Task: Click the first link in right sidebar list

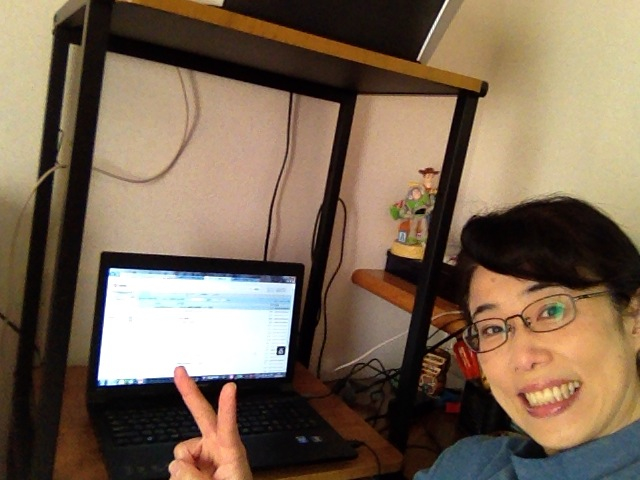Action: [282, 310]
